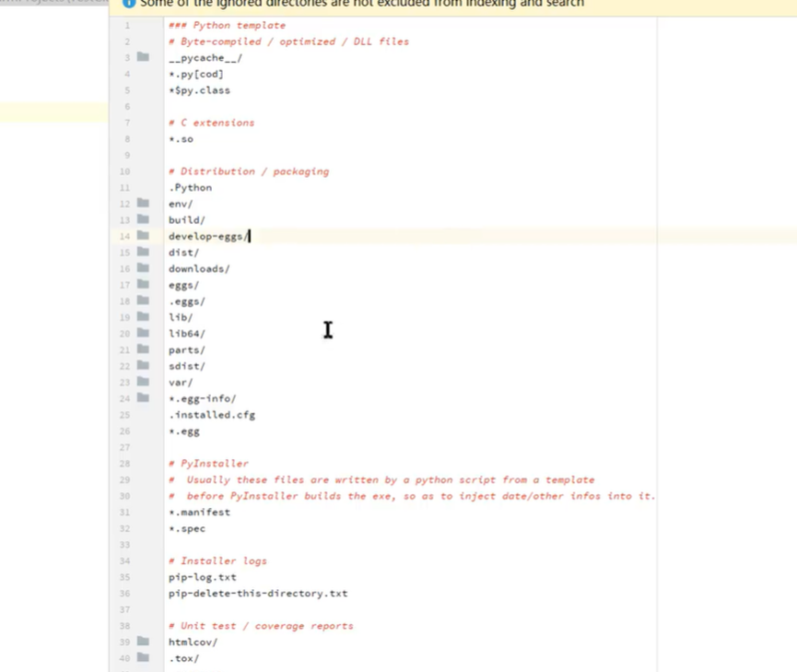The width and height of the screenshot is (797, 672).
Task: Click the folder icon beside lib/ on line 19
Action: [144, 317]
